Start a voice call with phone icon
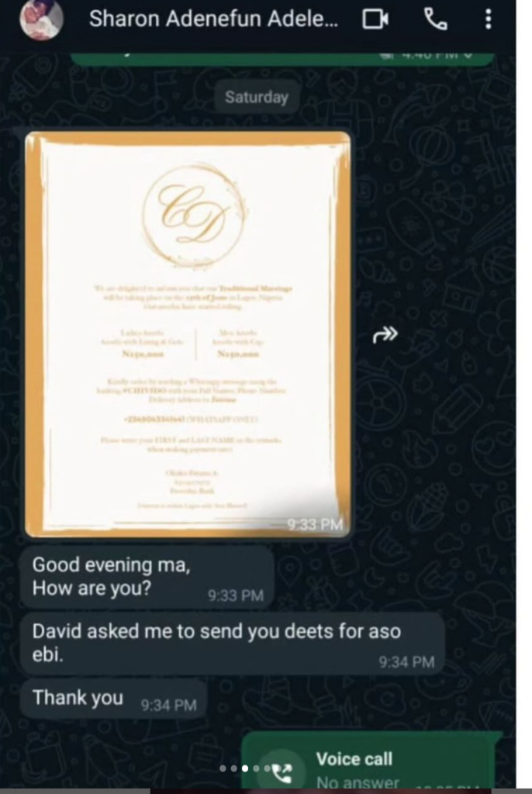The image size is (532, 794). (435, 19)
